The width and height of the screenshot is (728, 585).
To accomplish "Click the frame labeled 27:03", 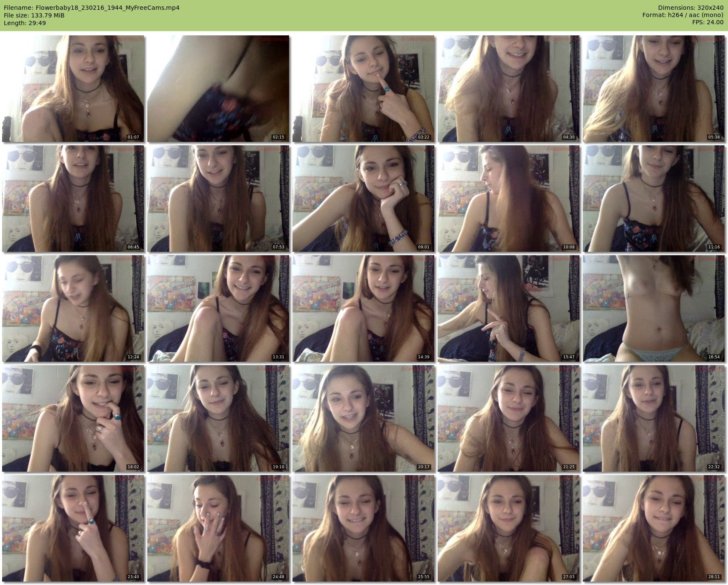I will 509,528.
